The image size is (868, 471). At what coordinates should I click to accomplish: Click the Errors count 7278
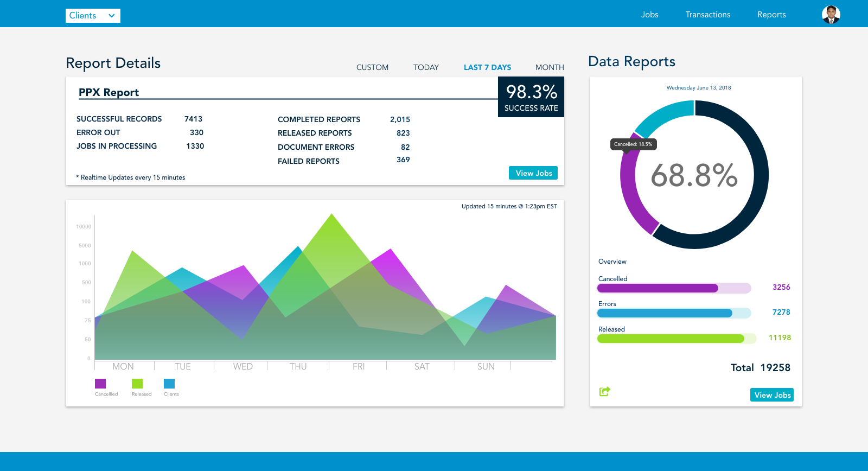click(x=781, y=312)
